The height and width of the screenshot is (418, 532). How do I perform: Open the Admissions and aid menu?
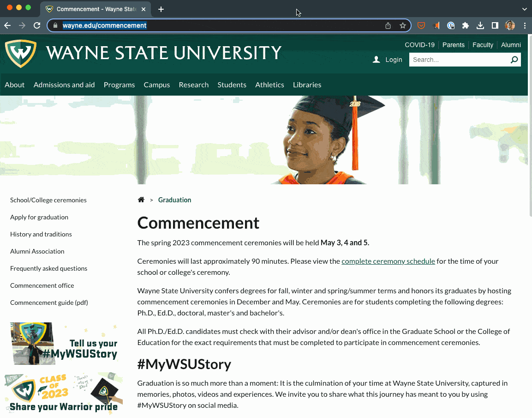point(64,85)
